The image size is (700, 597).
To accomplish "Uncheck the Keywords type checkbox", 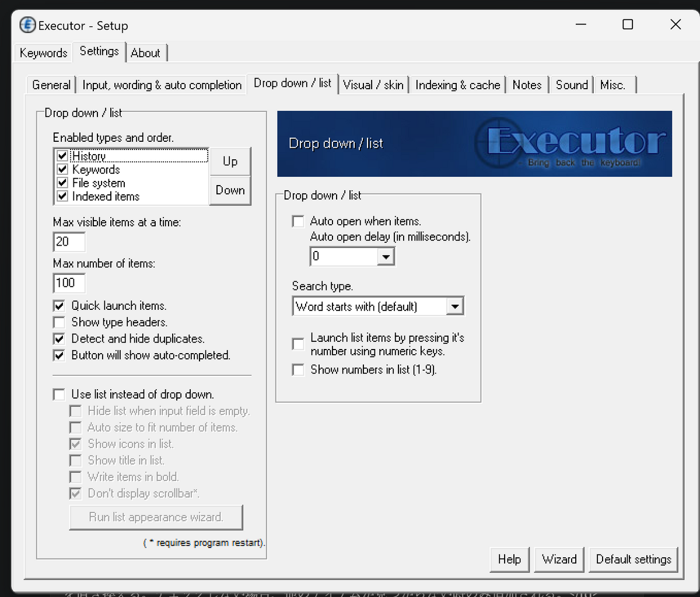I will point(62,170).
